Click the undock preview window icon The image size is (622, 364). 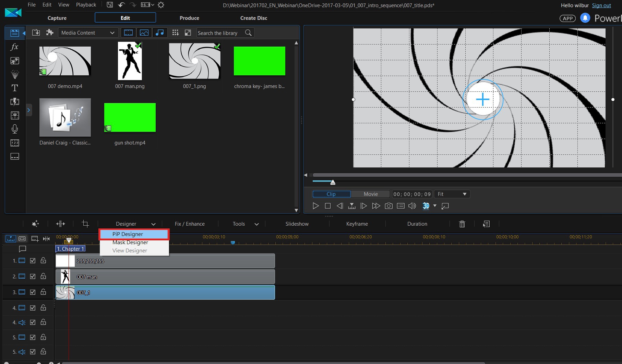click(445, 206)
